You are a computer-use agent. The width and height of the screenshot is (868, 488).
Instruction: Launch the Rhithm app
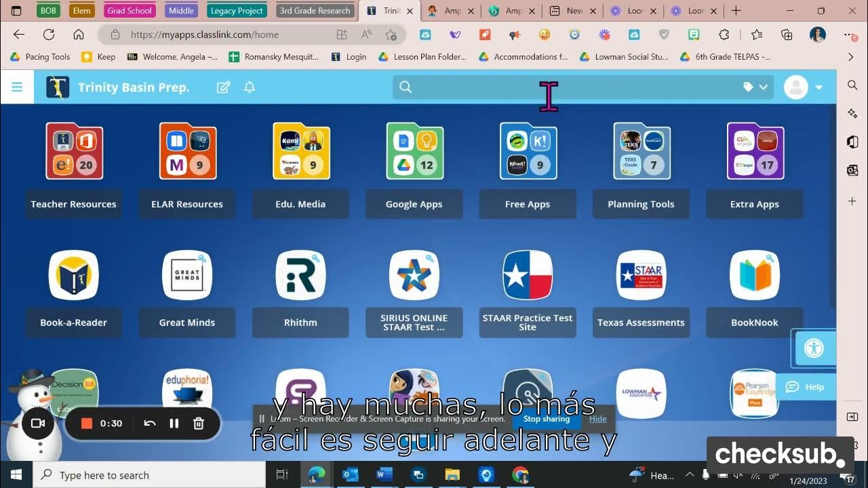[300, 275]
